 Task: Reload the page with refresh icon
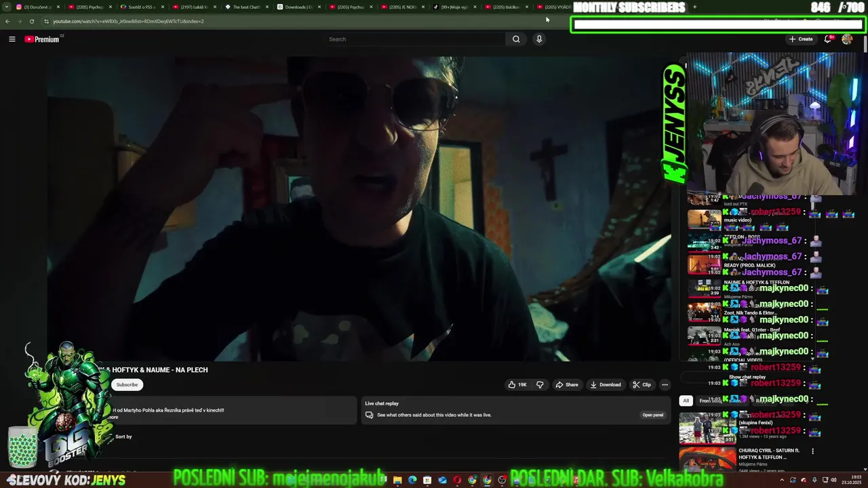pyautogui.click(x=31, y=21)
